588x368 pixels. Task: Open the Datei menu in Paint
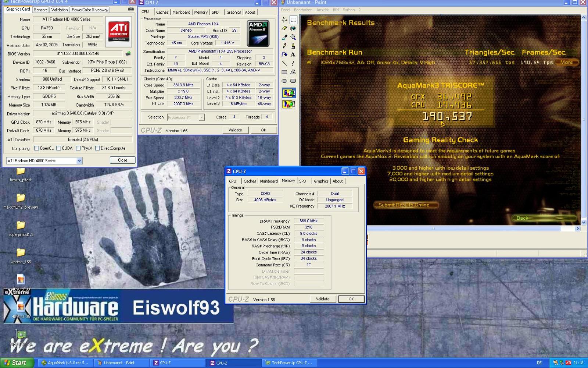tap(286, 10)
